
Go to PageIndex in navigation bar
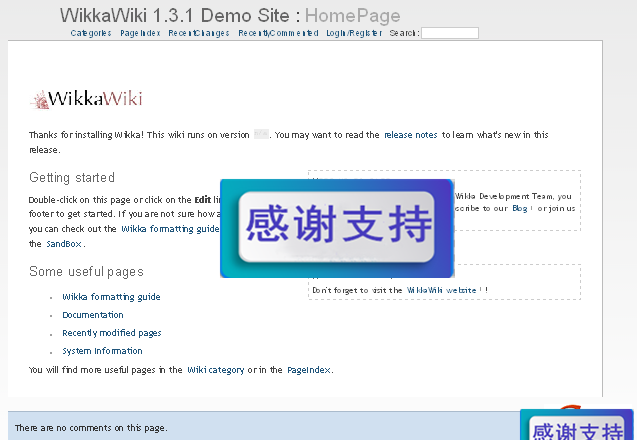(140, 33)
